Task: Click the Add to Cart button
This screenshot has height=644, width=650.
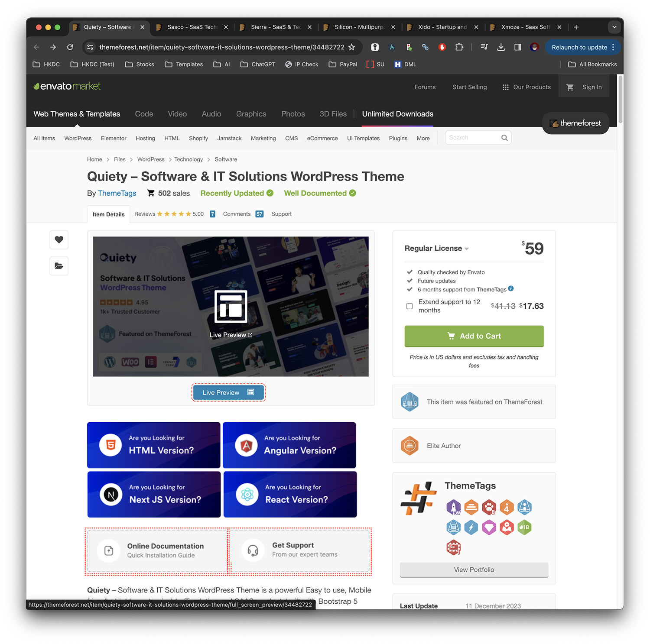Action: 474,336
